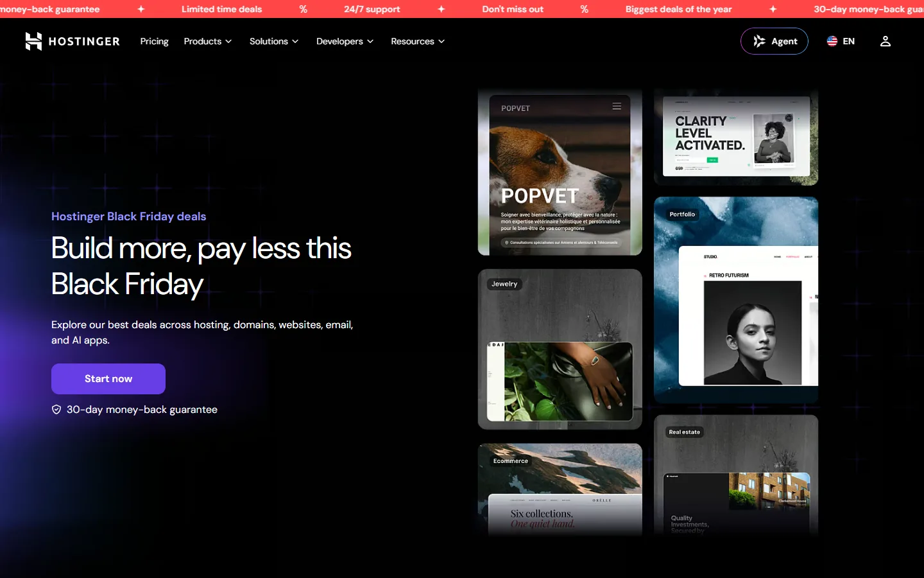
Task: Select the Portfolio template thumbnail
Action: coord(736,300)
